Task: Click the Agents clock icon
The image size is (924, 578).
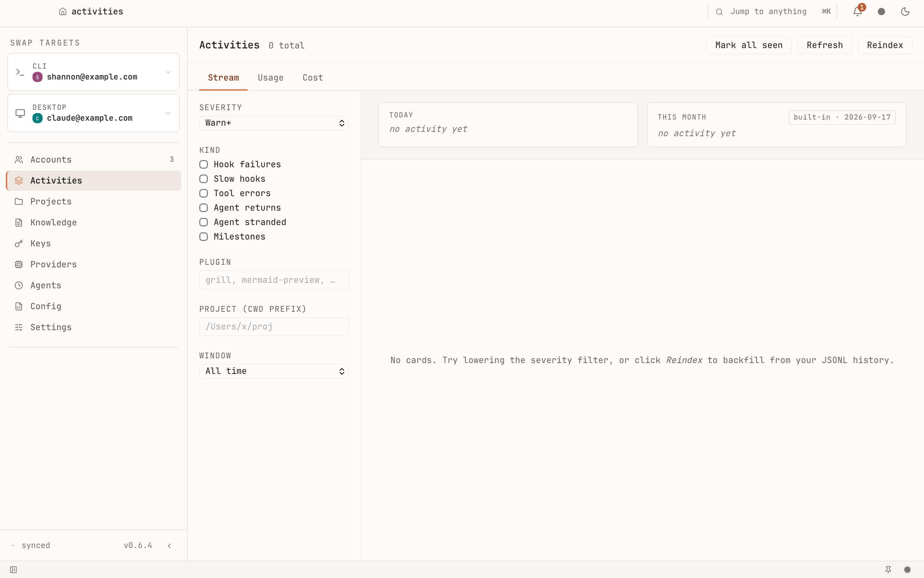Action: pyautogui.click(x=19, y=285)
